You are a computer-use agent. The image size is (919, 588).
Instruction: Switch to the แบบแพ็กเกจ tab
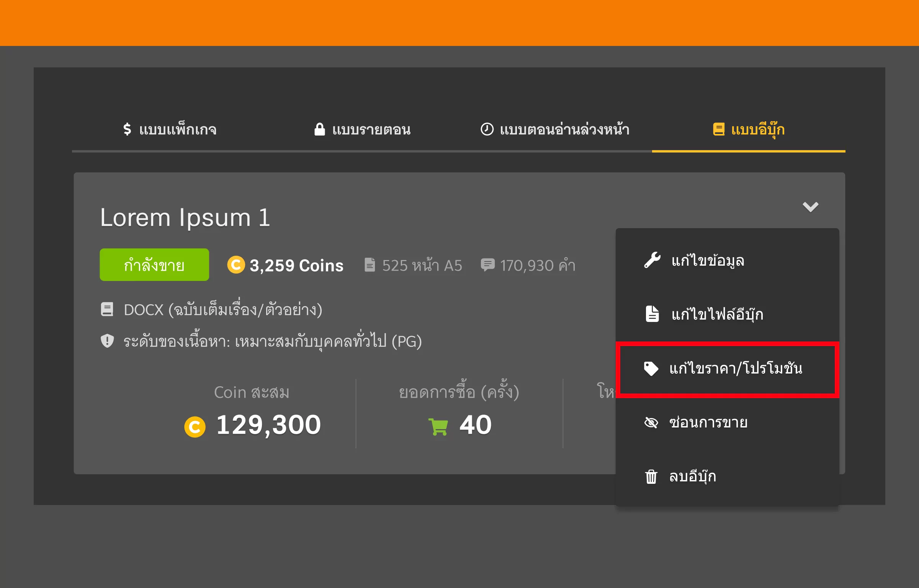(170, 129)
